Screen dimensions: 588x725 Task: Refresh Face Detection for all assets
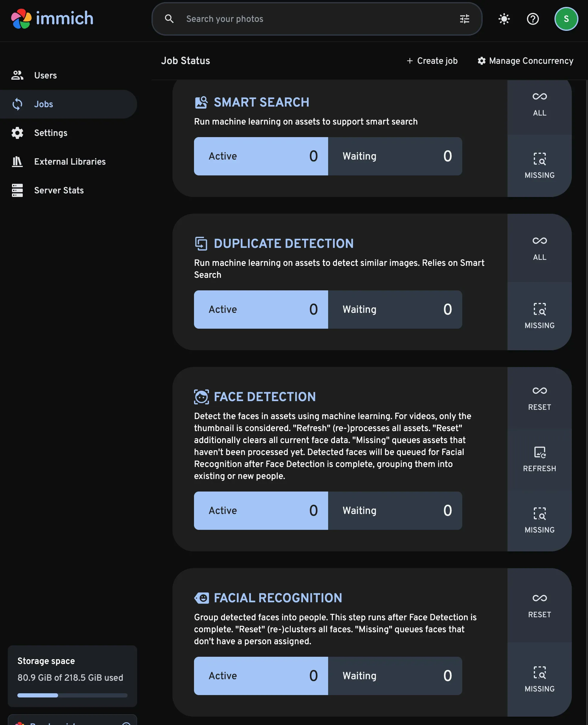tap(539, 459)
